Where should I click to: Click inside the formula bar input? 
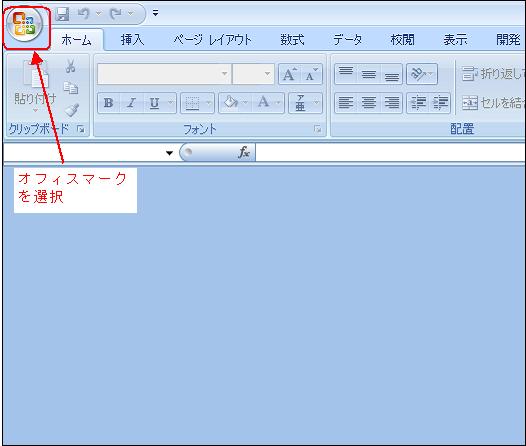coord(390,152)
